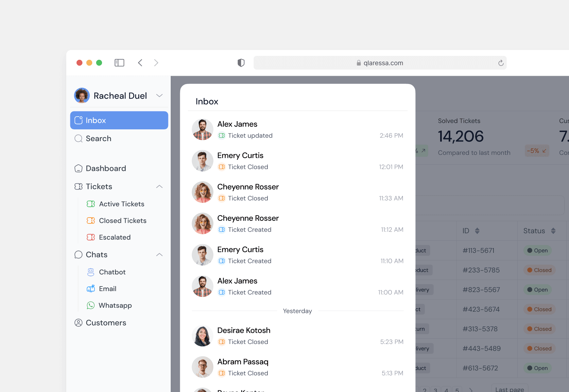Viewport: 569px width, 392px height.
Task: Open Customers in the sidebar
Action: (x=119, y=323)
